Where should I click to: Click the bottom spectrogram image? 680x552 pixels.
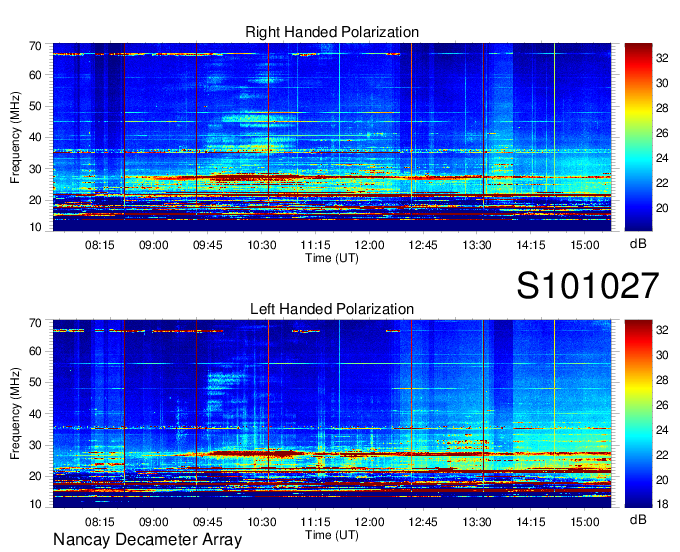(x=332, y=414)
